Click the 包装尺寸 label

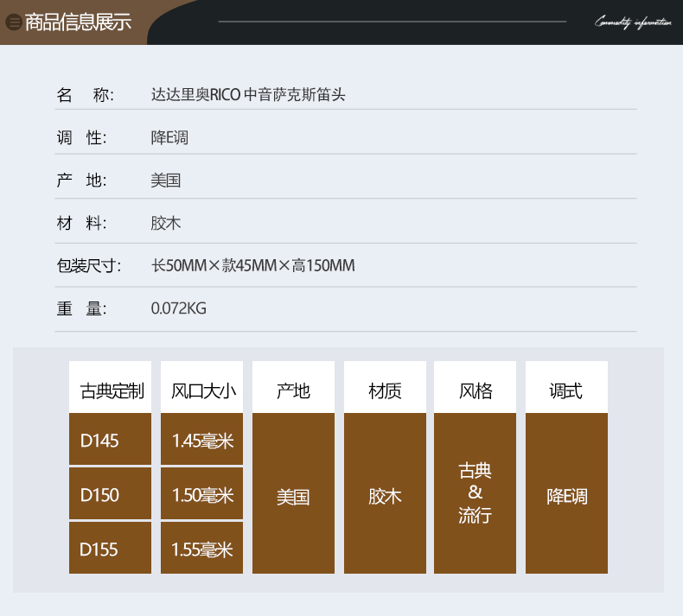[88, 265]
